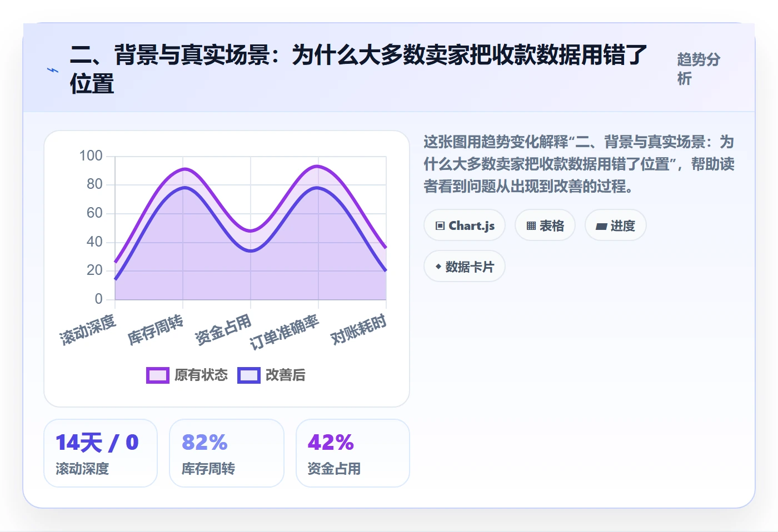The width and height of the screenshot is (778, 532).
Task: Click the Chart.js tag
Action: pos(465,225)
